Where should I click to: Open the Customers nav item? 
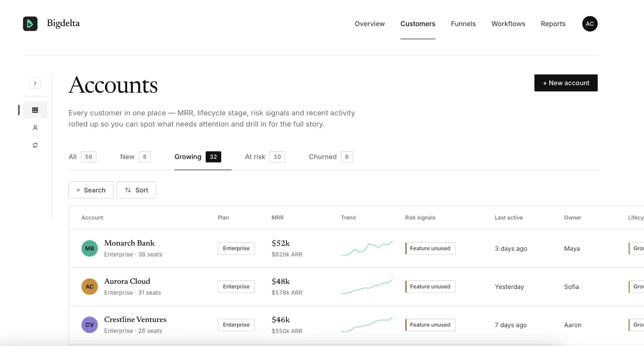[418, 24]
